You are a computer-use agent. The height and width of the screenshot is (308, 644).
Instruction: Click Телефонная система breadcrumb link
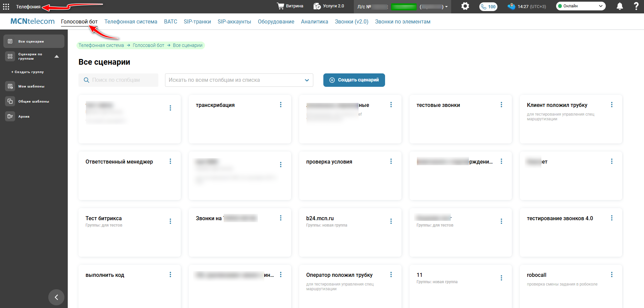[x=101, y=45]
